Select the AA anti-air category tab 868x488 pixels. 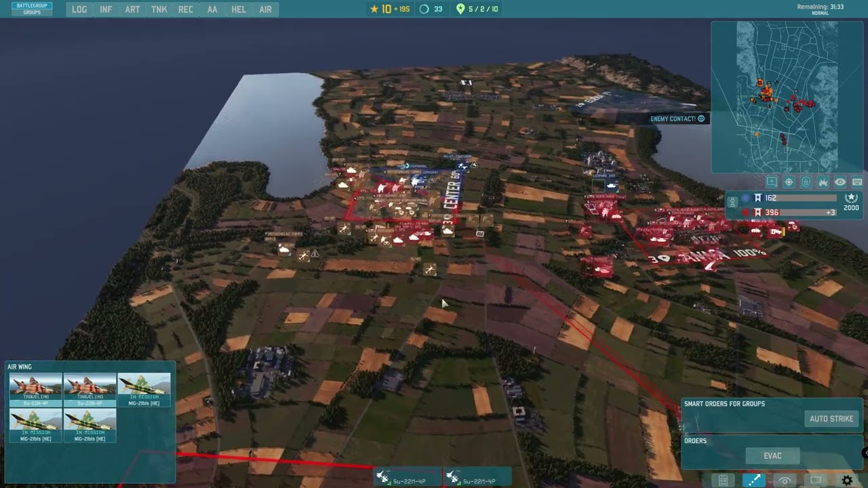tap(212, 9)
